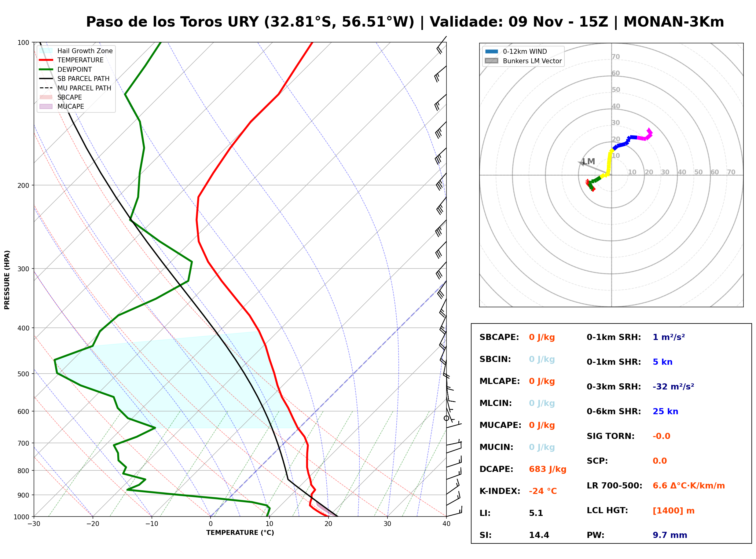The height and width of the screenshot is (559, 756).
Task: Click the green DEWPOINT legend line
Action: (x=46, y=69)
